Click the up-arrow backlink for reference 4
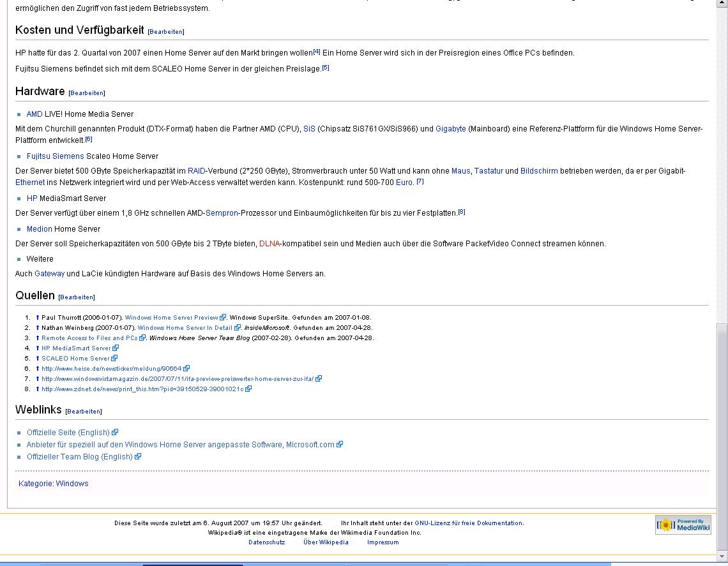The height and width of the screenshot is (566, 728). [x=38, y=348]
